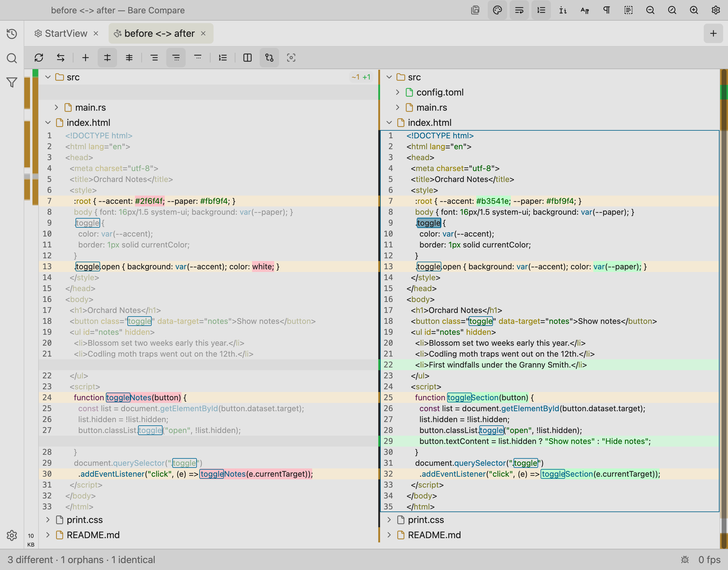Toggle word wrap in the title bar
The width and height of the screenshot is (728, 570).
coord(519,10)
